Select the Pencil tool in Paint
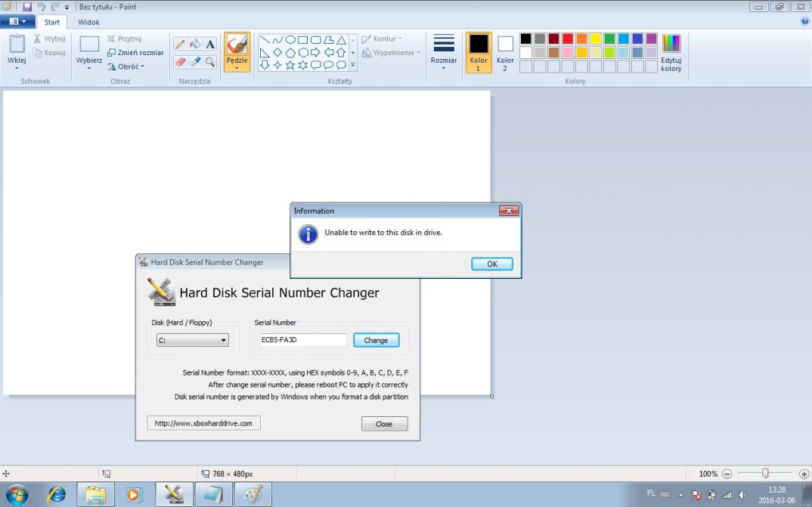This screenshot has height=507, width=812. (180, 45)
